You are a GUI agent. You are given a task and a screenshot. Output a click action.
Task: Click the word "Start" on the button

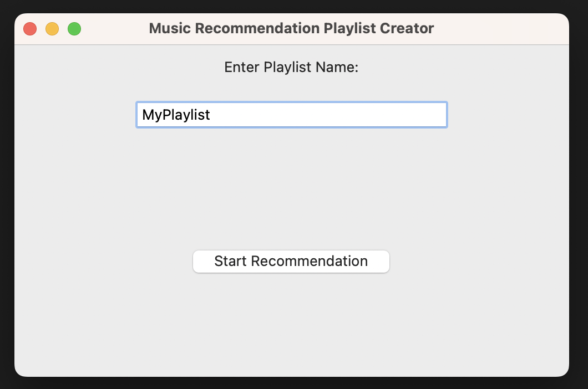231,261
